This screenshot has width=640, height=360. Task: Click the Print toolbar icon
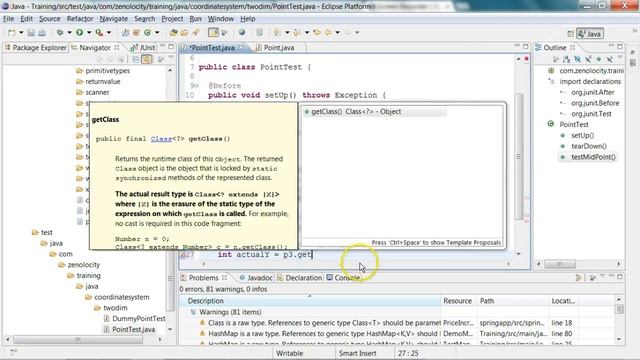tap(42, 33)
